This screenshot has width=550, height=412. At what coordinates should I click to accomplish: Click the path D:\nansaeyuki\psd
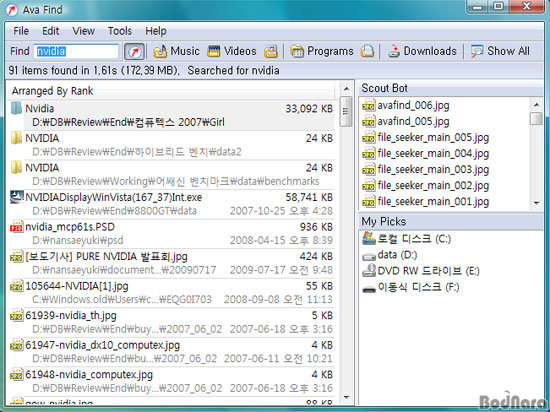(x=78, y=241)
